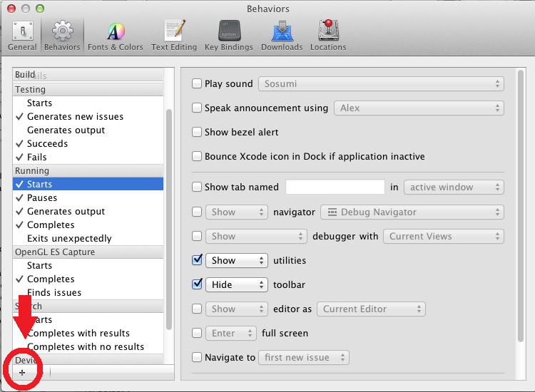This screenshot has height=392, width=535.
Task: Select Running Completes behavior
Action: (x=88, y=225)
